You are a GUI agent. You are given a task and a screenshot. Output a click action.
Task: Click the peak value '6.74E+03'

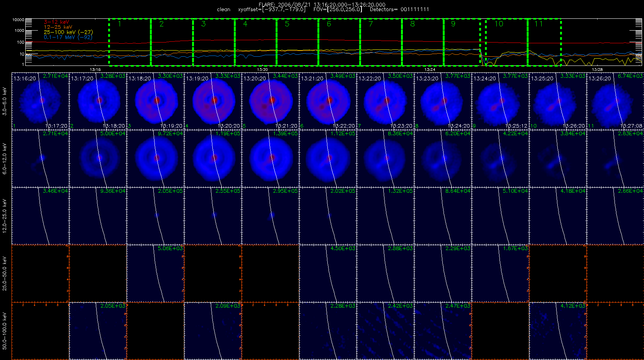(631, 76)
